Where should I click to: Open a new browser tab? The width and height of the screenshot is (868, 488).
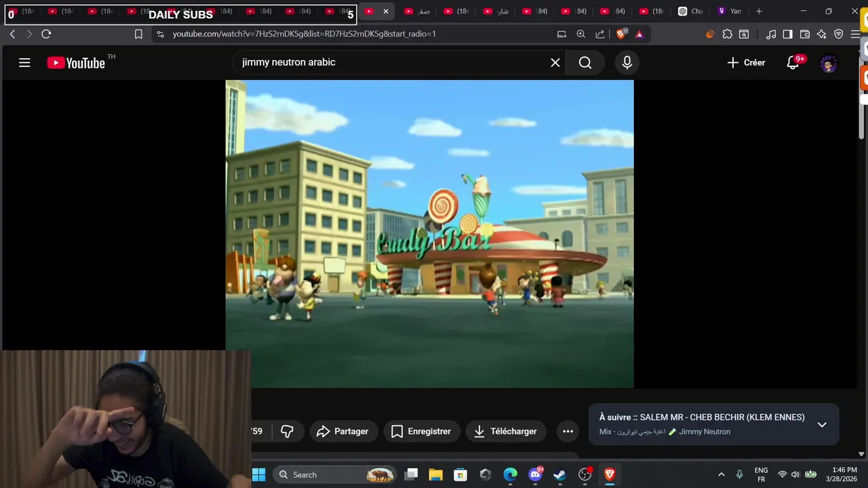click(x=759, y=12)
